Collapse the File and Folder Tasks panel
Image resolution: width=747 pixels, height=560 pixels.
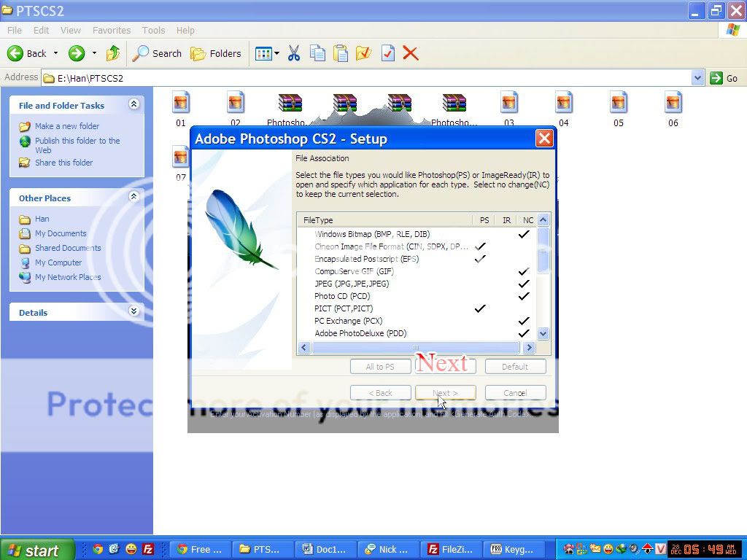[x=134, y=104]
